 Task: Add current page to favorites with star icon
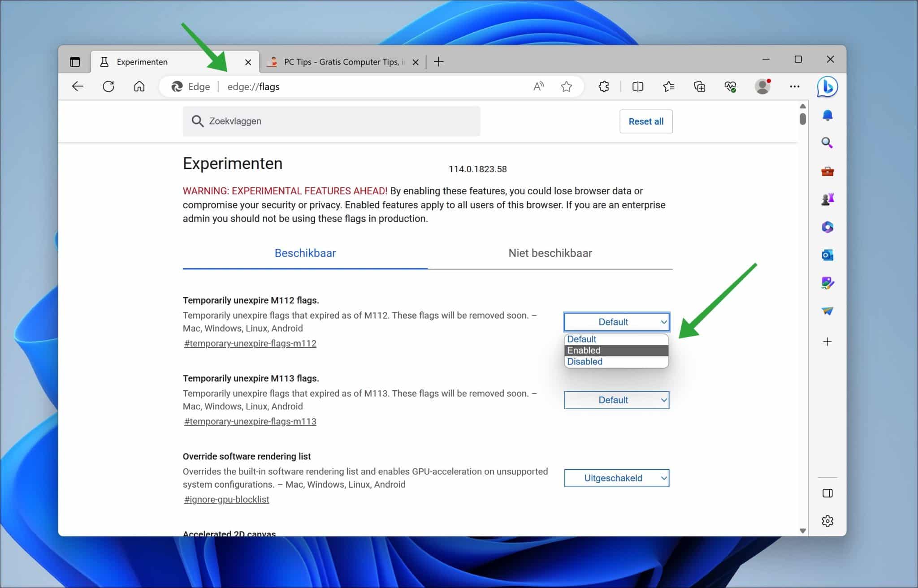click(x=567, y=86)
